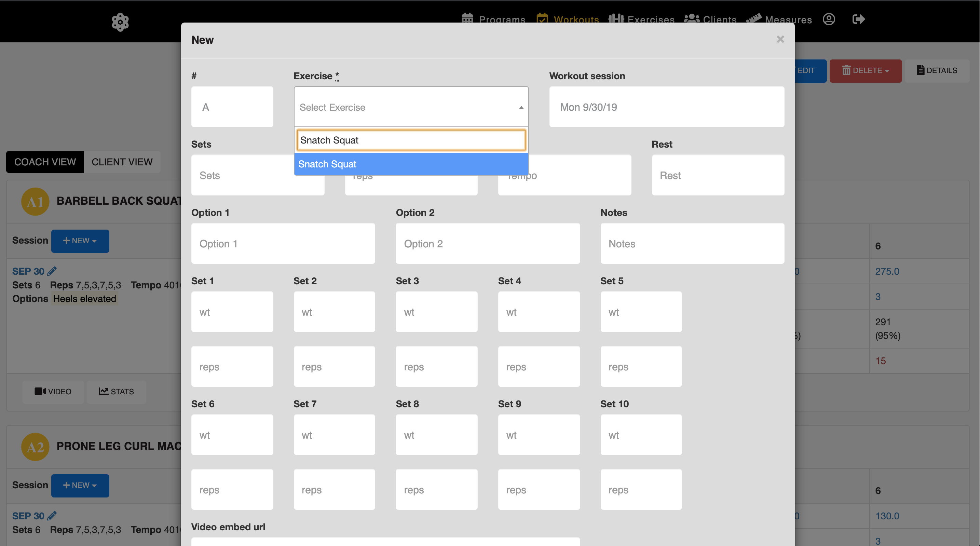The width and height of the screenshot is (980, 546).
Task: Edit Barbell Back Squat SEP 30 pencil icon
Action: tap(52, 271)
